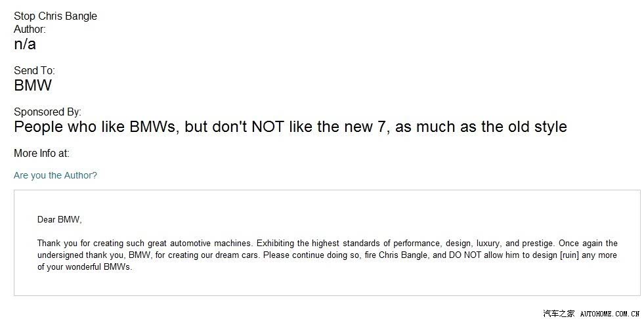Click the 'Thank you for creating' first line

coord(328,243)
